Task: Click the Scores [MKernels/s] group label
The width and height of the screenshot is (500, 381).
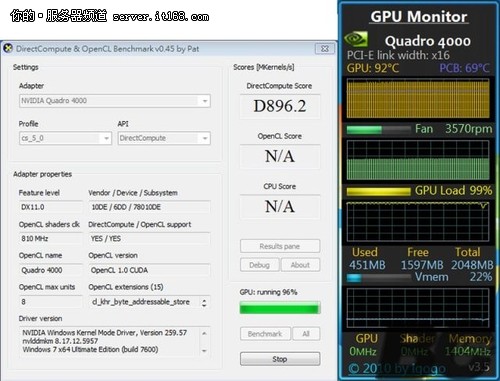Action: tap(264, 67)
